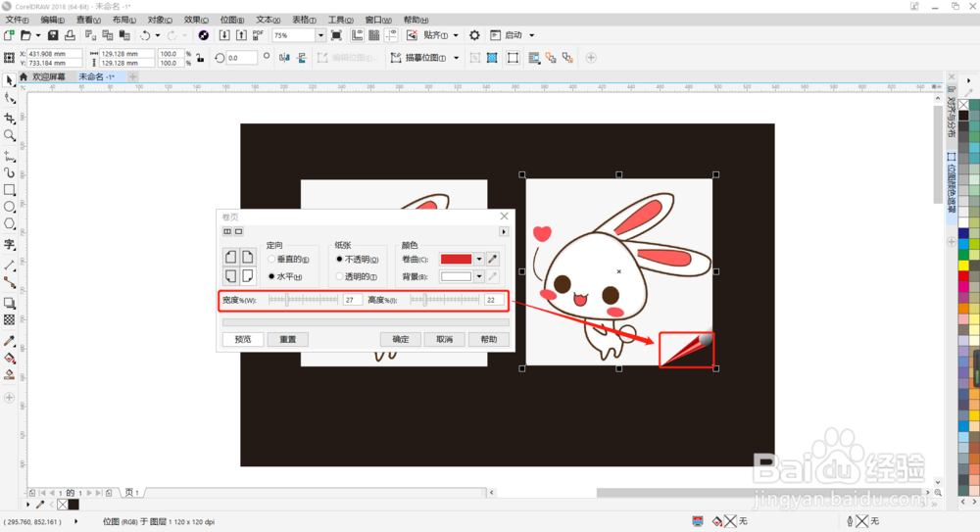Select the Color Eyedropper tool in toolbox

tap(10, 341)
